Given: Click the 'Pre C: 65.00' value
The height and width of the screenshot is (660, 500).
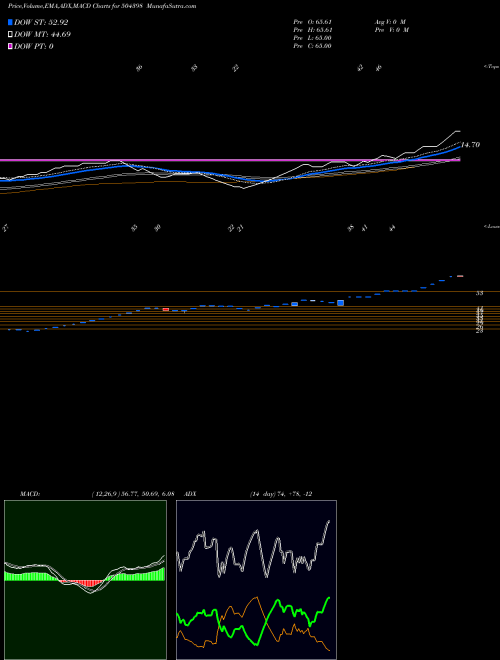Looking at the screenshot, I should [312, 46].
